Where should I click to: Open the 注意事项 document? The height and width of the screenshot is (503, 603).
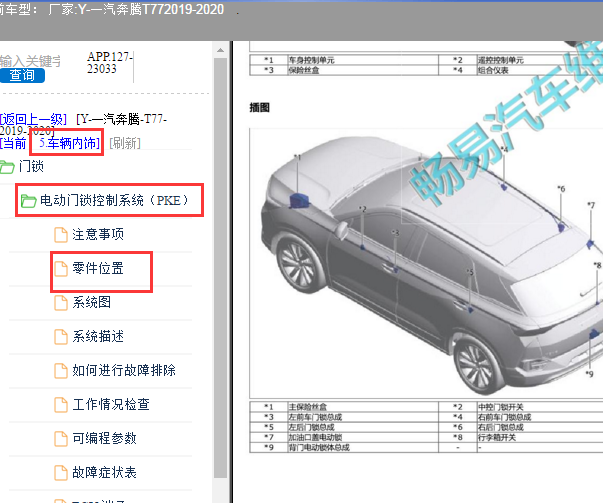[98, 234]
